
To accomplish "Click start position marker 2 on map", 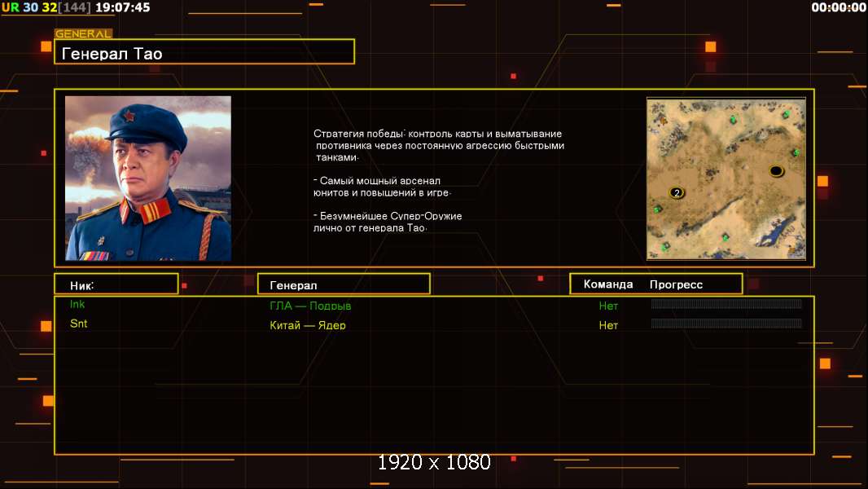I will point(677,192).
